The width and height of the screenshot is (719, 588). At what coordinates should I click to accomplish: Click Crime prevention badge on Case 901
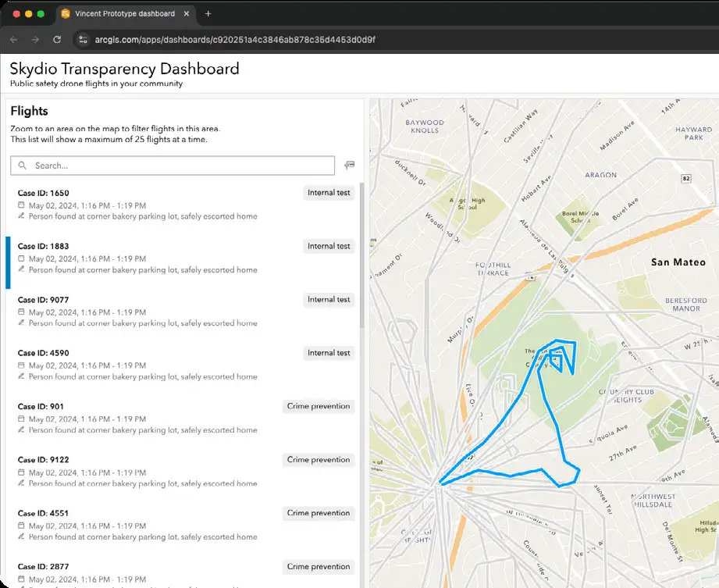coord(319,406)
